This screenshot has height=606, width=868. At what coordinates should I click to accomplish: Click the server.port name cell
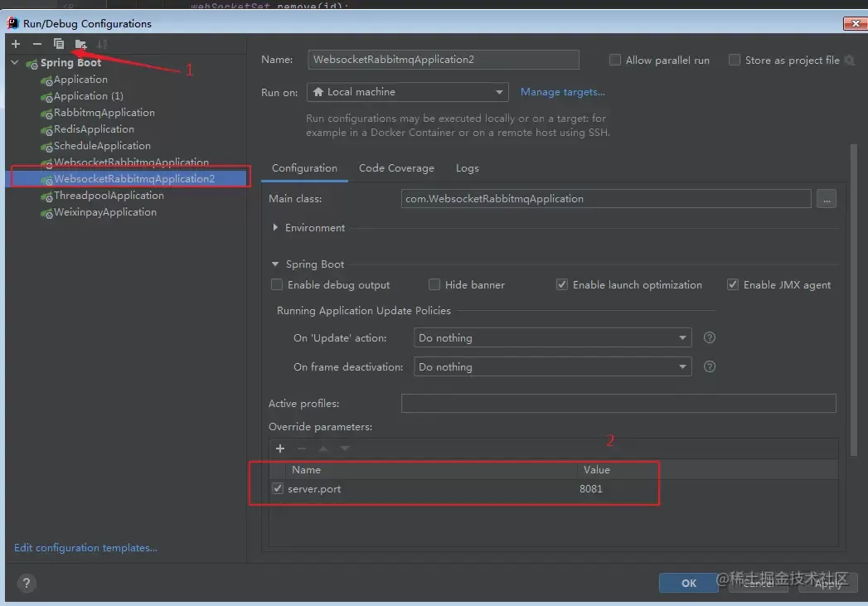point(314,488)
